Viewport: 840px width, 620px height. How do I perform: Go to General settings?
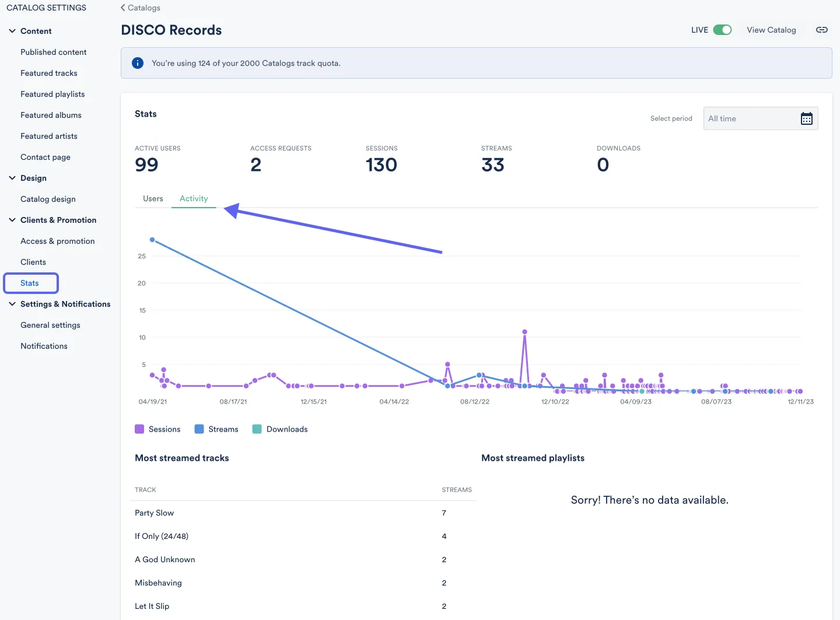pos(50,325)
